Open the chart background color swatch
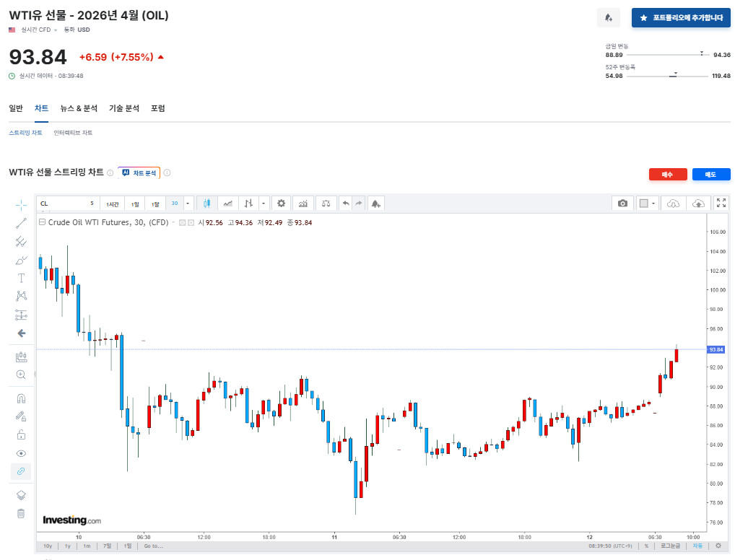 coord(644,204)
